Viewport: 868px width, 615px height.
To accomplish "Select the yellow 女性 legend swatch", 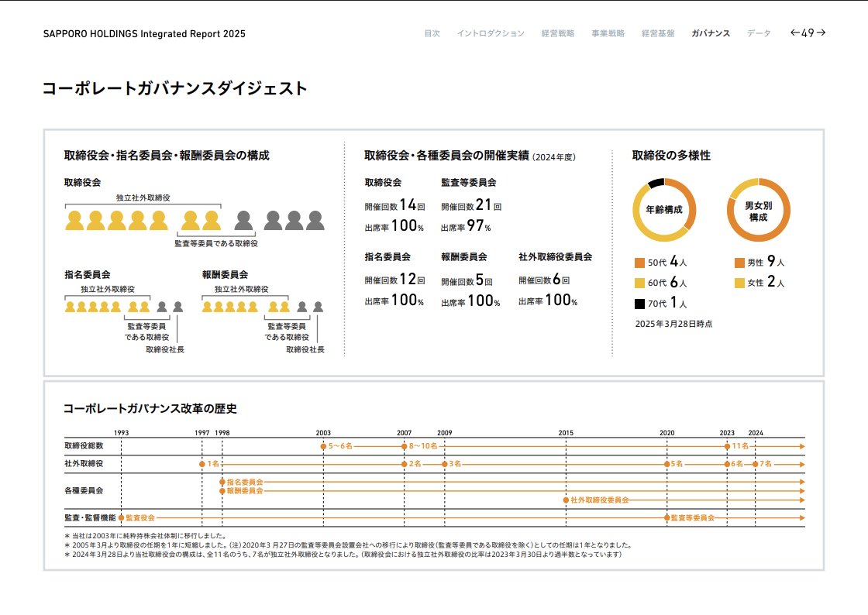I will pyautogui.click(x=739, y=283).
